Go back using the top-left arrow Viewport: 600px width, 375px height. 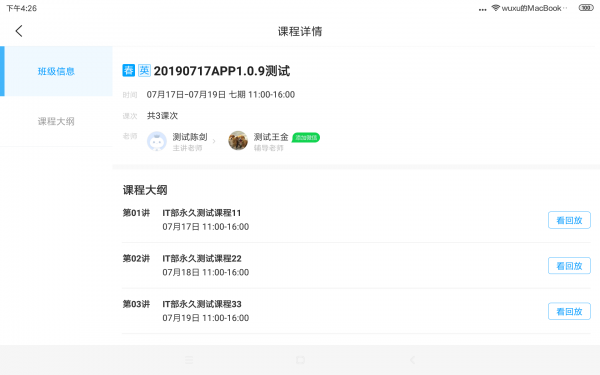[19, 31]
